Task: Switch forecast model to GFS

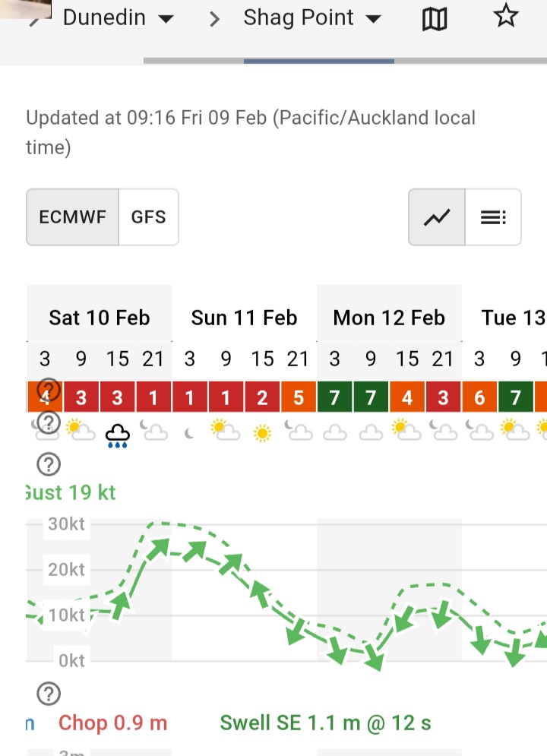Action: click(x=148, y=217)
